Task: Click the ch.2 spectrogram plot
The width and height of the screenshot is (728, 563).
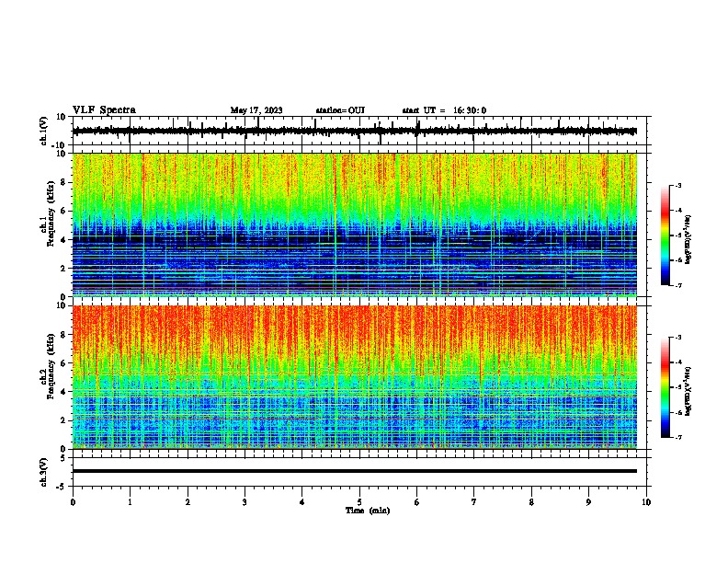Action: [355, 377]
